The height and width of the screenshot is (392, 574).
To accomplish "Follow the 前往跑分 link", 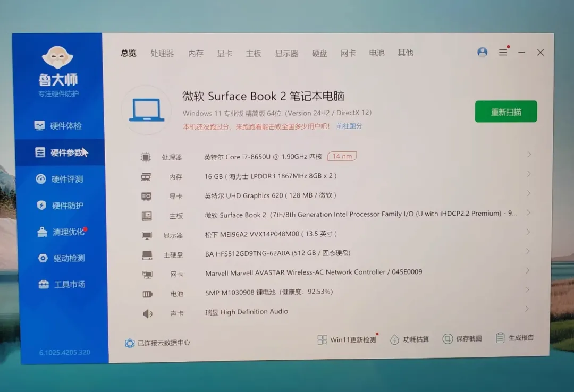I will click(349, 126).
